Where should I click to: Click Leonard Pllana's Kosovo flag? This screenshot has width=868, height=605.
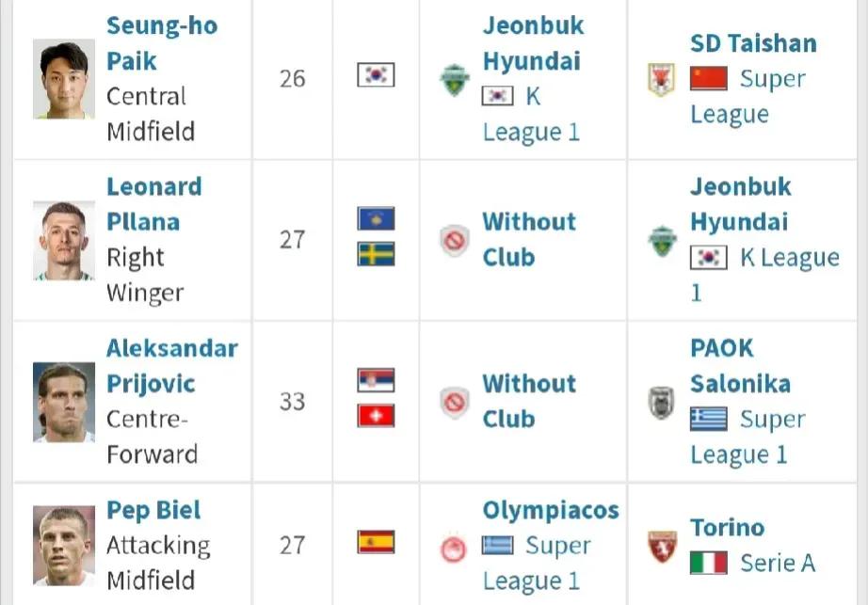tap(376, 219)
